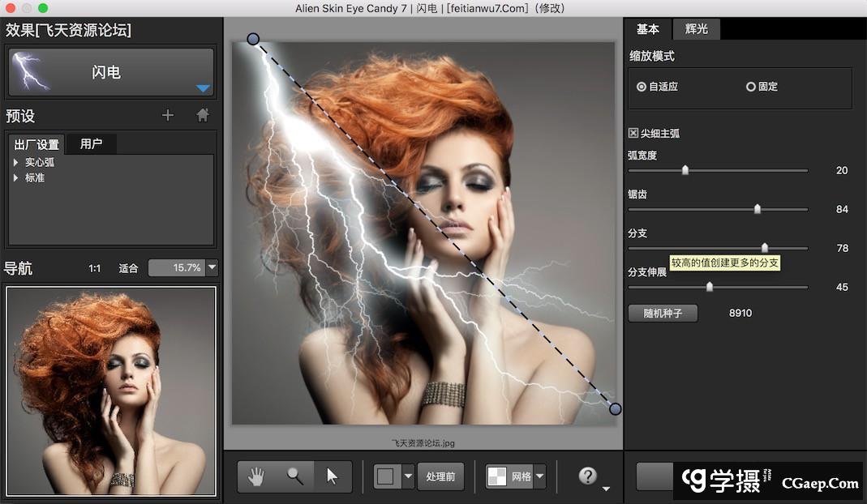Select the arrow pointer tool
867x504 pixels.
click(333, 476)
